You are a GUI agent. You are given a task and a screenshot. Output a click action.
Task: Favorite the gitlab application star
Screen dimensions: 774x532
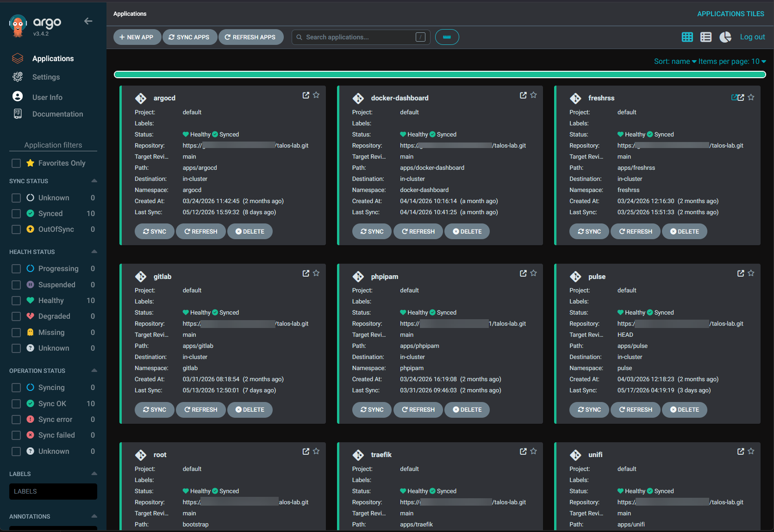316,273
